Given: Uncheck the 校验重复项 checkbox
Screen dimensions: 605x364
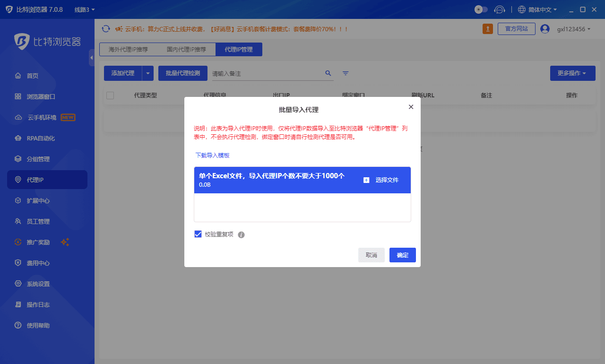Looking at the screenshot, I should (x=198, y=234).
